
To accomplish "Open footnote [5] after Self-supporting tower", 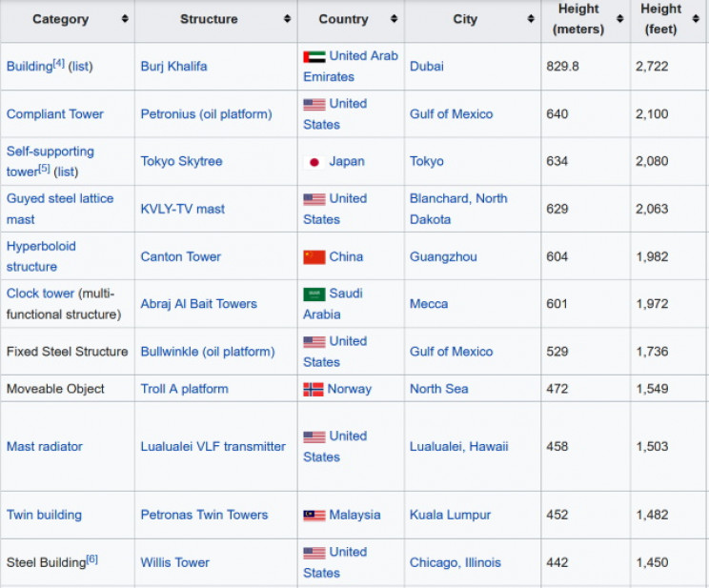I will tap(44, 169).
